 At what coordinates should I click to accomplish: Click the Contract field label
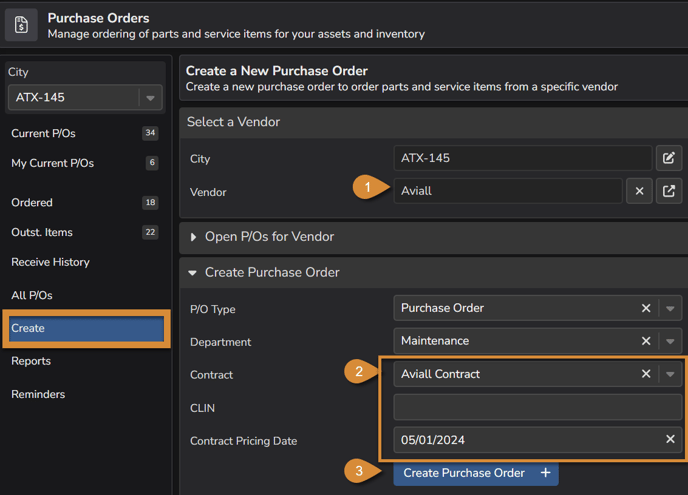click(211, 375)
